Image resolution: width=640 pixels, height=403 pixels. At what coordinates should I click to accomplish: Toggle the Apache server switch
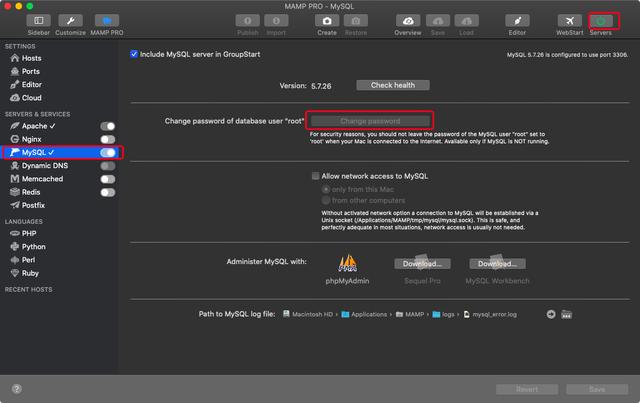click(108, 126)
